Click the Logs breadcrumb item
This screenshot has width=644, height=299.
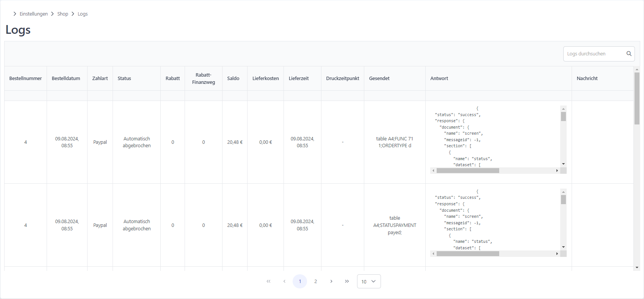(x=83, y=14)
